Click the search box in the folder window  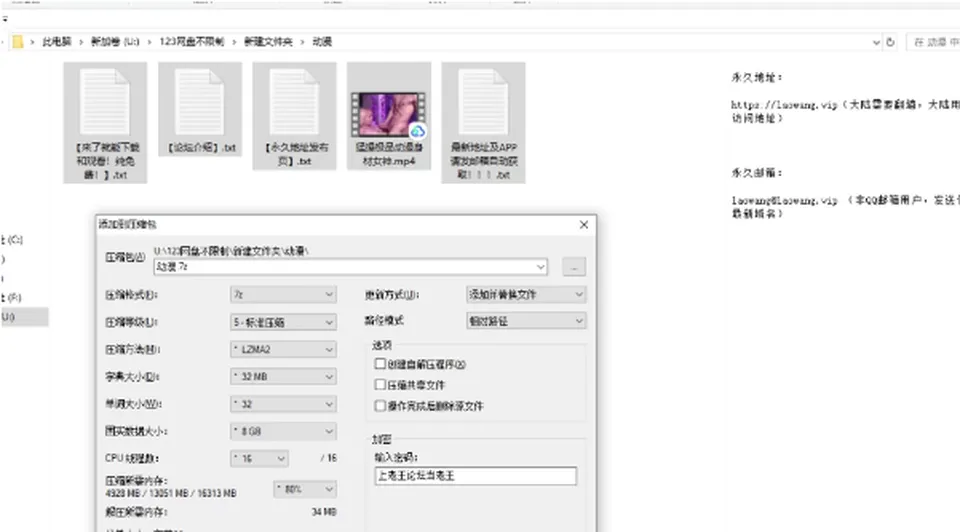933,42
